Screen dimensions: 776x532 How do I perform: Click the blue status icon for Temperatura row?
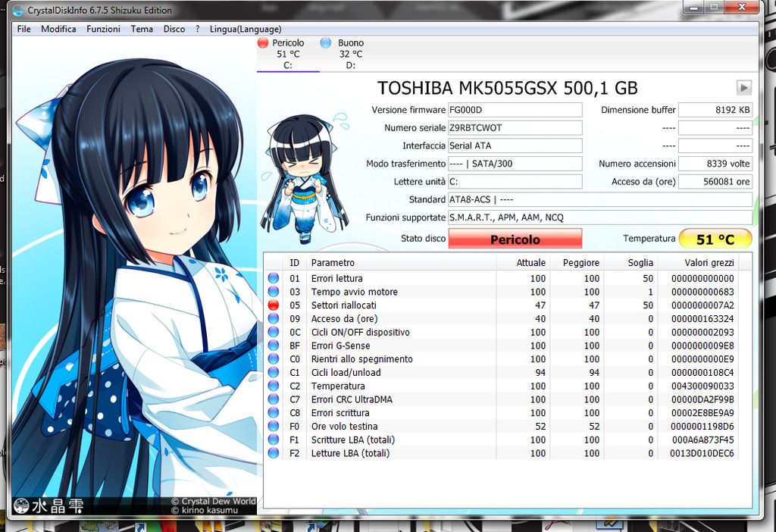273,386
